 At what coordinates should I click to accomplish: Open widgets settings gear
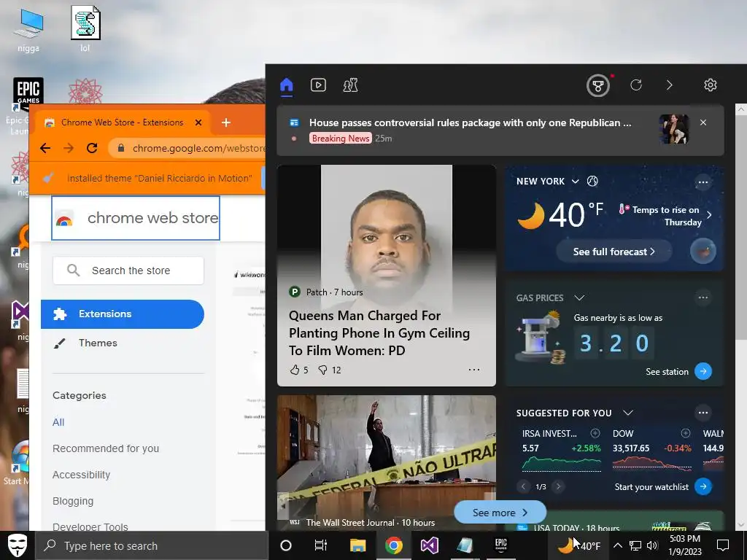point(711,85)
